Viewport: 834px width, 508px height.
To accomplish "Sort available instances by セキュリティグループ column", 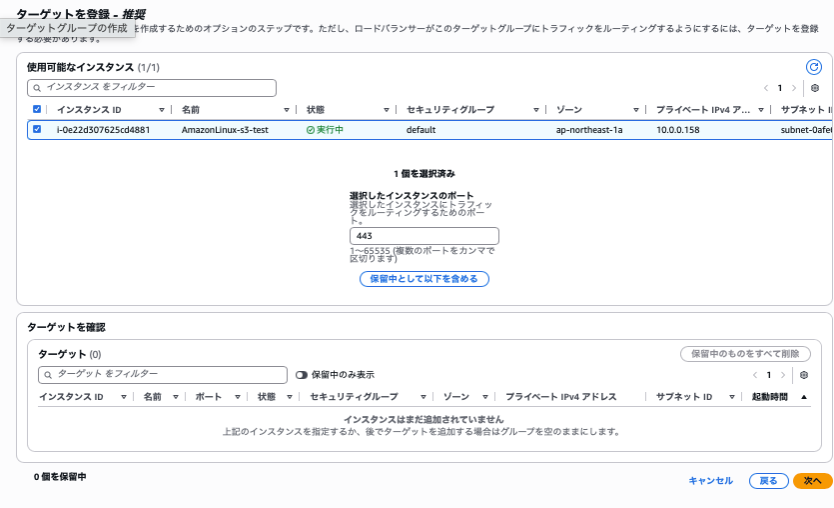I will [x=536, y=110].
